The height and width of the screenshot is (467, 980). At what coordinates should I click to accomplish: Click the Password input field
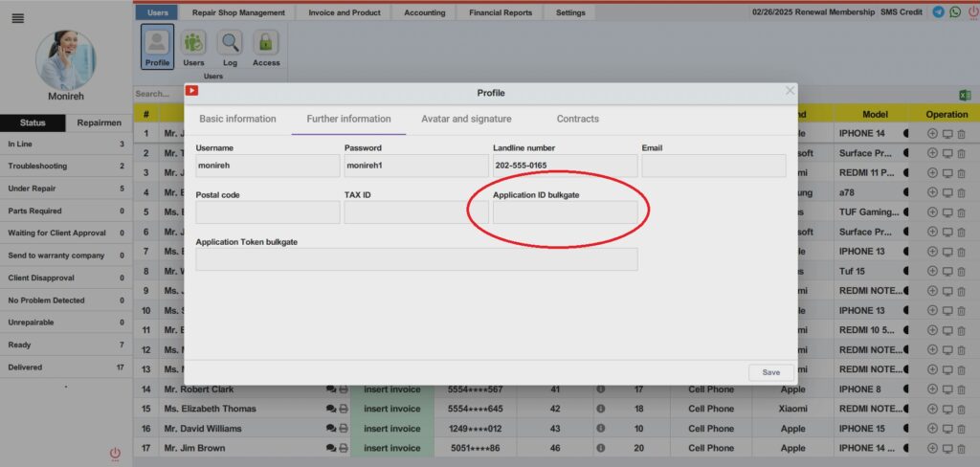click(416, 166)
